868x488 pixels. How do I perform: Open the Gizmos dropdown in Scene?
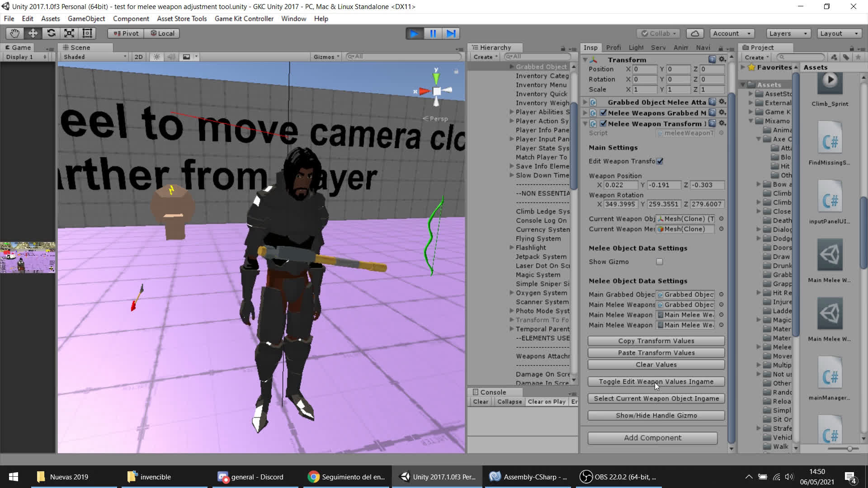pyautogui.click(x=326, y=57)
